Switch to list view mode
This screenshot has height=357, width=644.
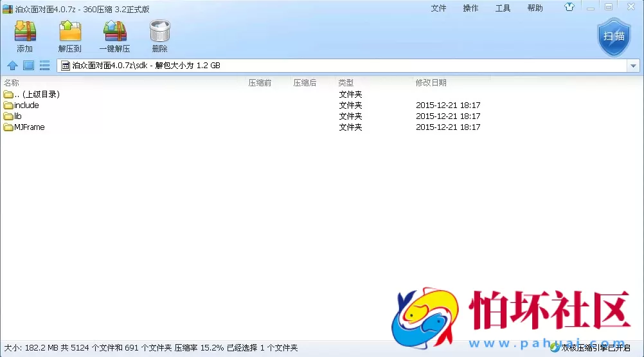[44, 66]
